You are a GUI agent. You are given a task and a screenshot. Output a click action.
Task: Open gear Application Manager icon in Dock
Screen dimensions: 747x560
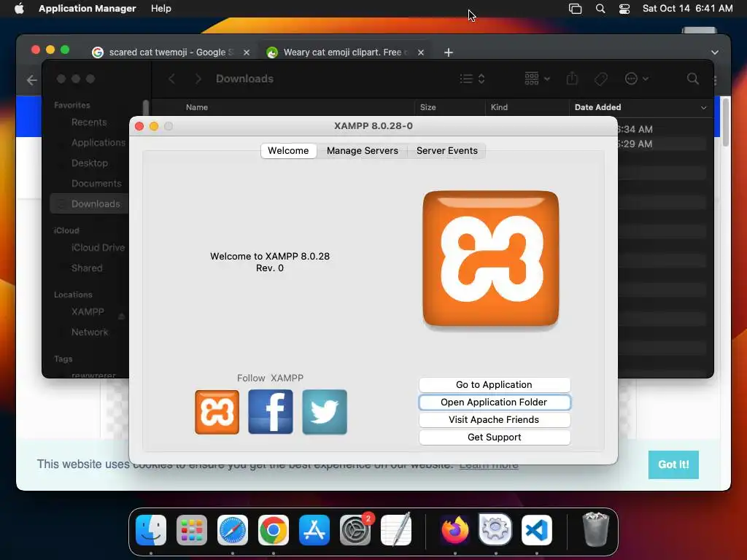pyautogui.click(x=495, y=530)
